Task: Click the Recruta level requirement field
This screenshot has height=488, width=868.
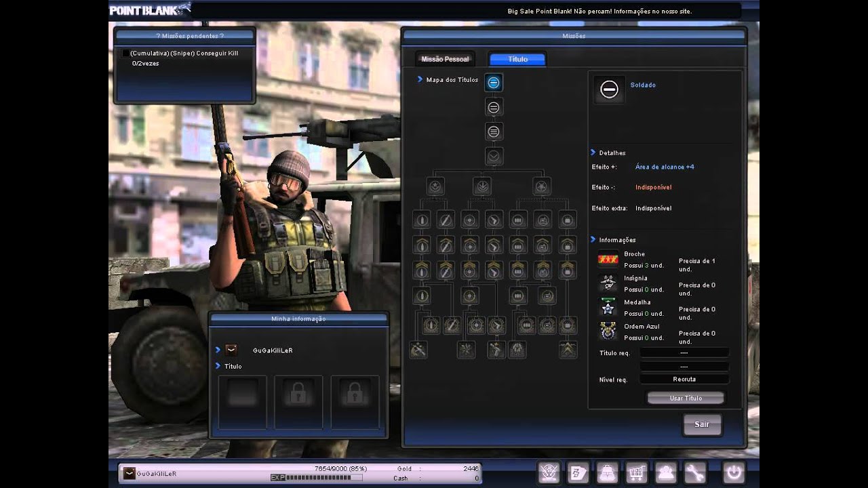Action: click(x=684, y=380)
